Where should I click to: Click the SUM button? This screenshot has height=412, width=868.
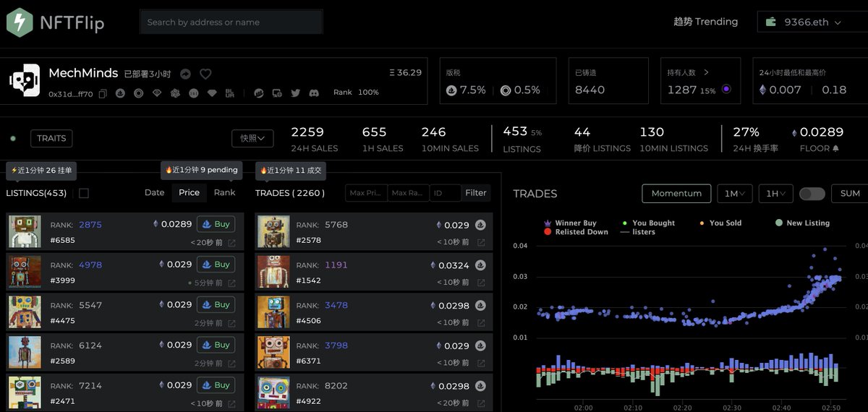pyautogui.click(x=850, y=194)
